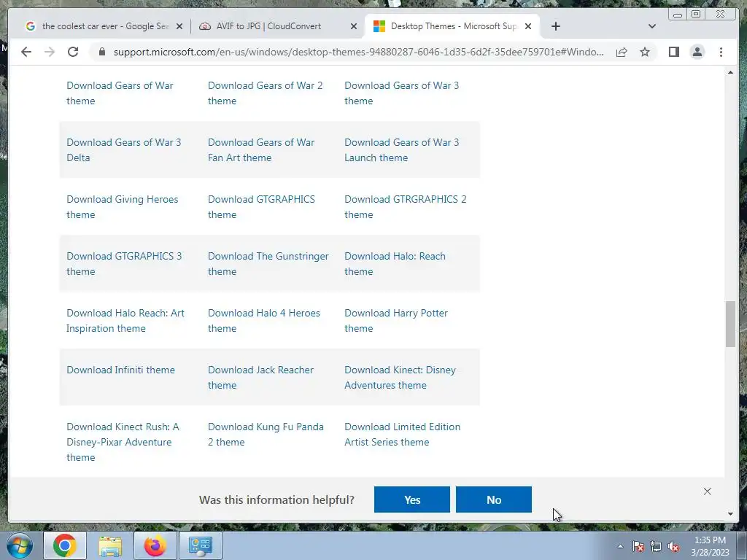This screenshot has height=560, width=747.
Task: Click the muted volume tray icon
Action: [x=673, y=547]
